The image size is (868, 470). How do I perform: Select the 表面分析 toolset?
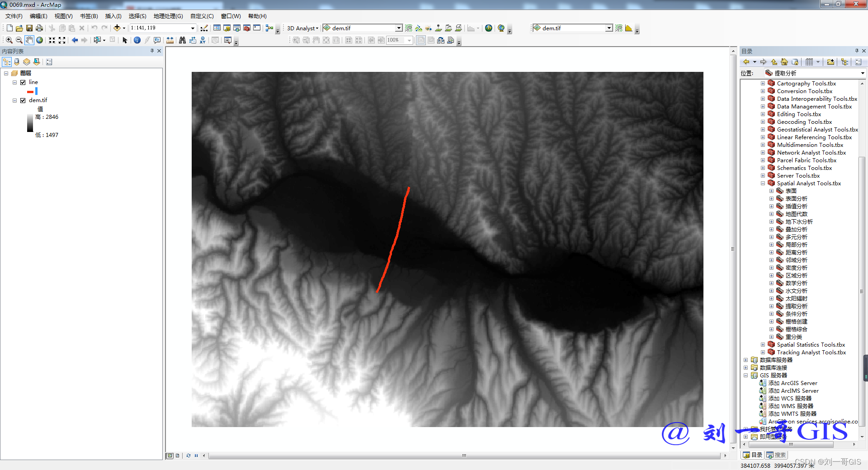coord(796,199)
